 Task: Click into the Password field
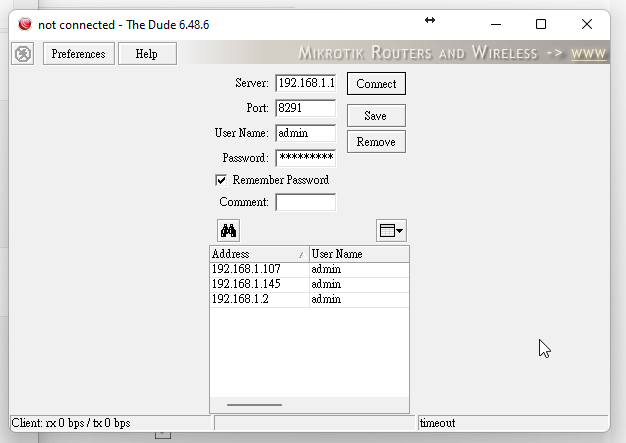[x=305, y=158]
